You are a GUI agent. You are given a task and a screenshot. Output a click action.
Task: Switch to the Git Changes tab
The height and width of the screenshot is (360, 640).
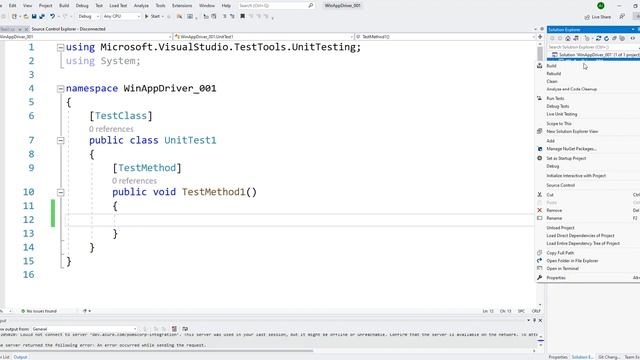point(609,357)
